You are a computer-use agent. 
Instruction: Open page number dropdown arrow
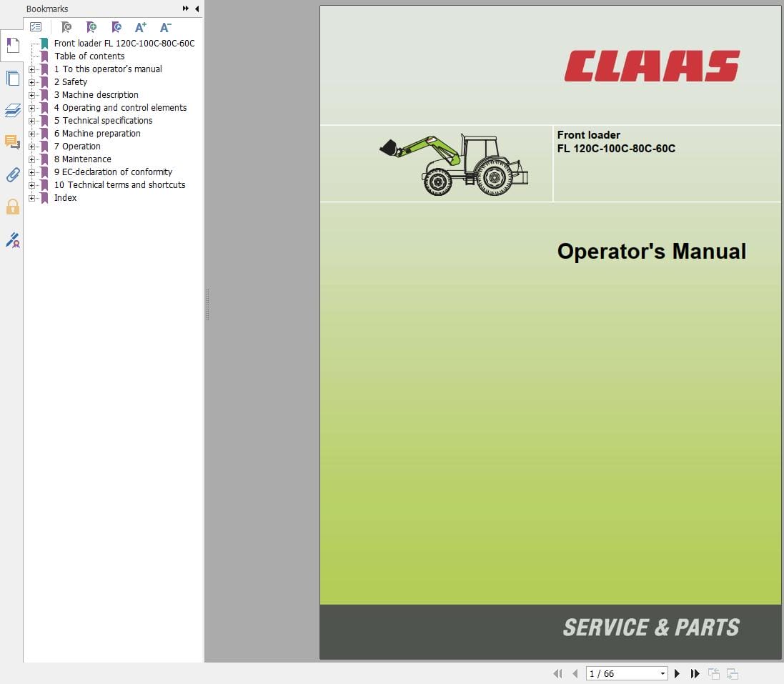click(x=663, y=673)
